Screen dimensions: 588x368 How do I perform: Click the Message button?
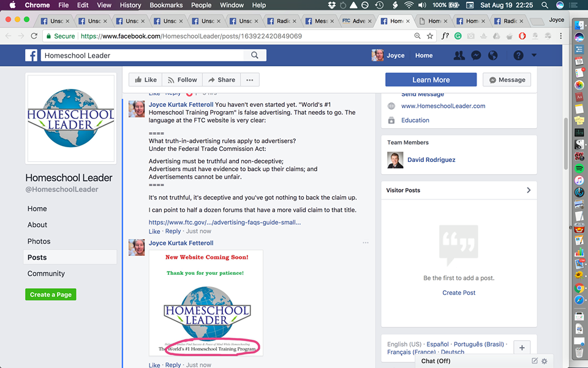507,80
